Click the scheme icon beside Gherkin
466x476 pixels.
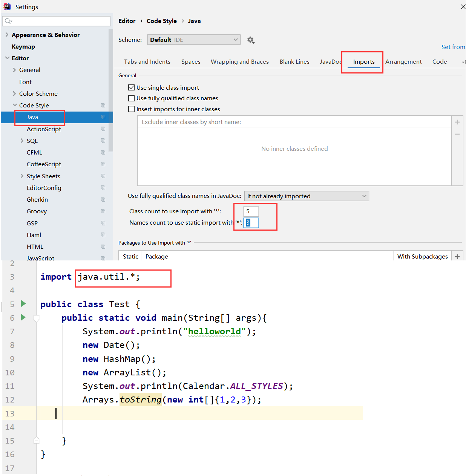[x=103, y=200]
